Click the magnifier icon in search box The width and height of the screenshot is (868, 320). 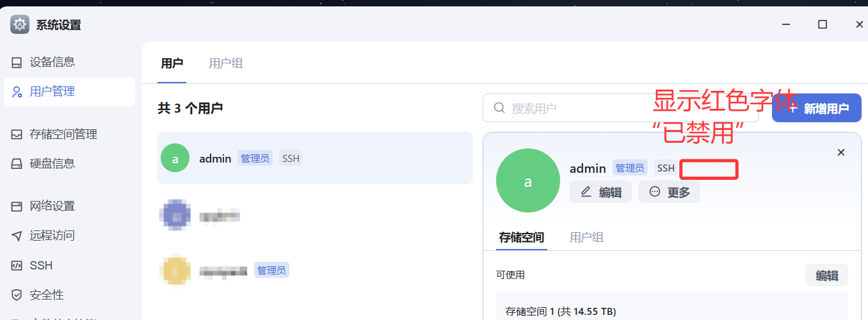click(x=499, y=108)
